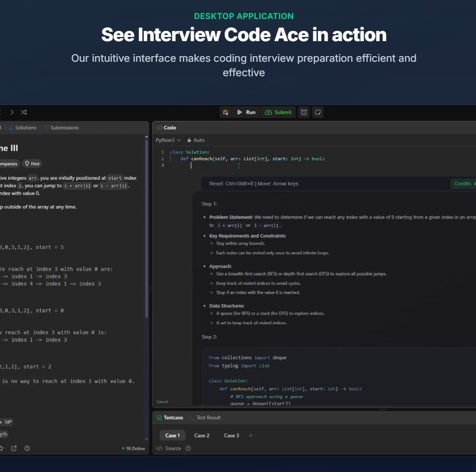Open the alarm clock timer
Image resolution: width=476 pixels, height=472 pixels.
tap(304, 112)
